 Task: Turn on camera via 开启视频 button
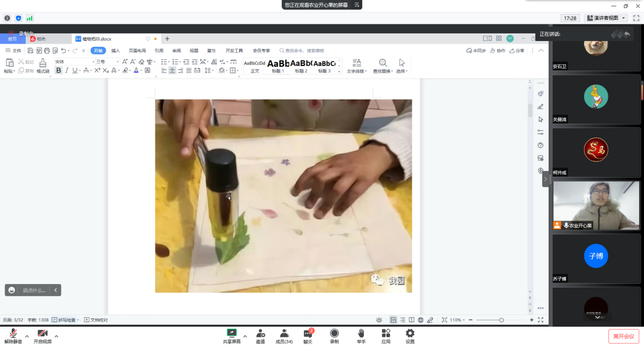(x=42, y=334)
